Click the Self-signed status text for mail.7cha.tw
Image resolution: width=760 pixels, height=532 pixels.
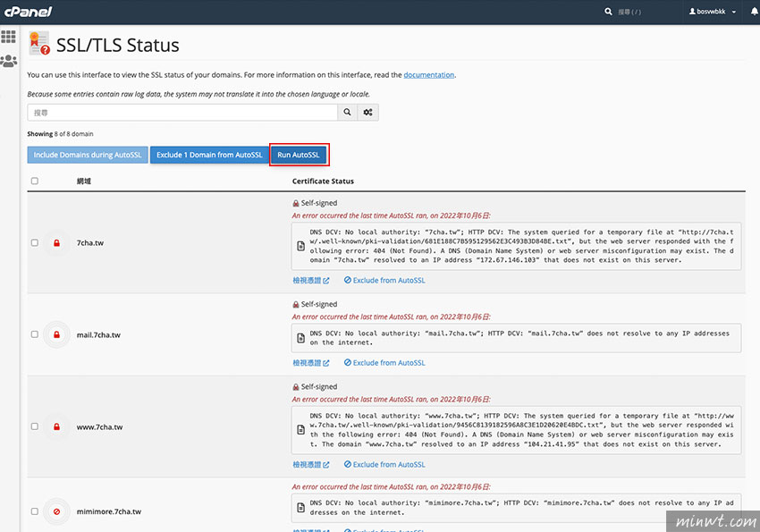point(319,305)
